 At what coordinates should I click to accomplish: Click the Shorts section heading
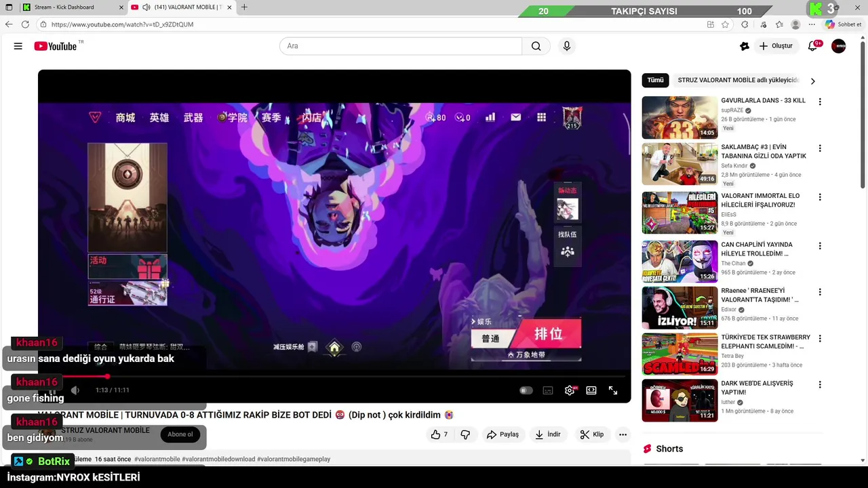pos(669,449)
